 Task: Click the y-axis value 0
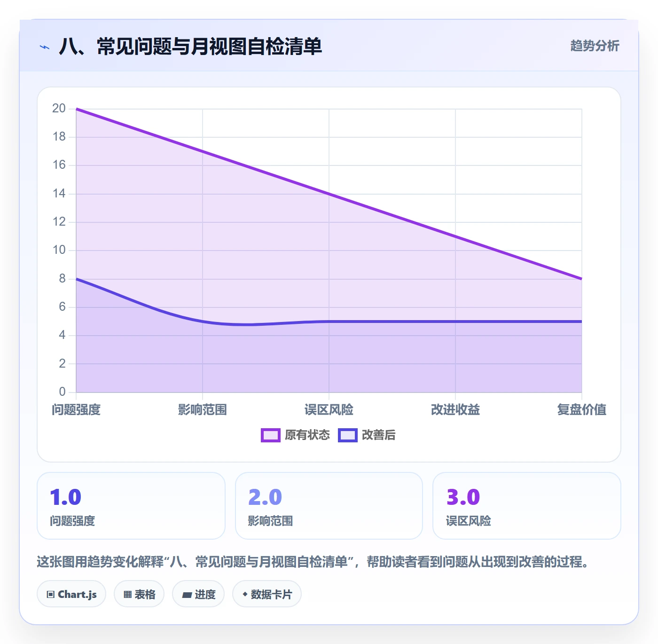click(62, 392)
